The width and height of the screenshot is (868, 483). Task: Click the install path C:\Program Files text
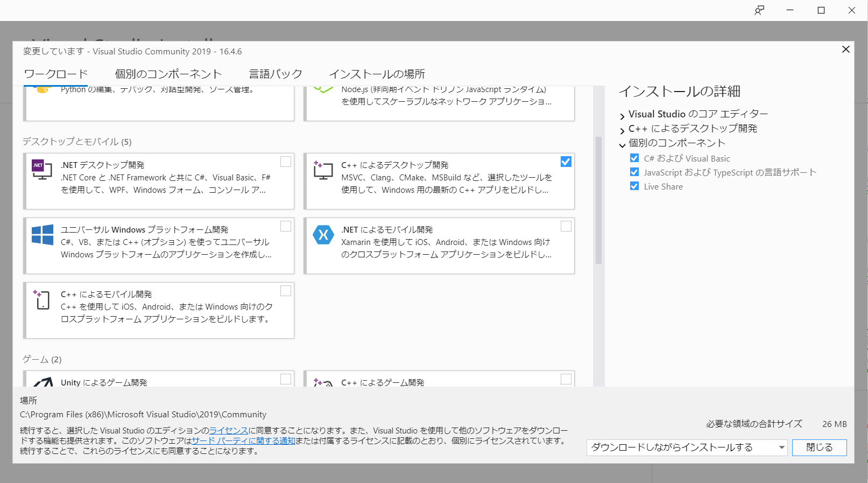(x=143, y=415)
